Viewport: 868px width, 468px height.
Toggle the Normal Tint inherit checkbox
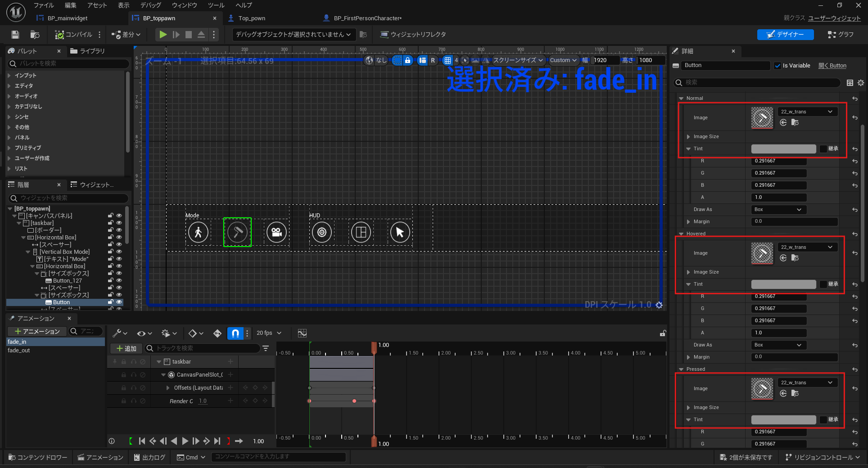(823, 149)
